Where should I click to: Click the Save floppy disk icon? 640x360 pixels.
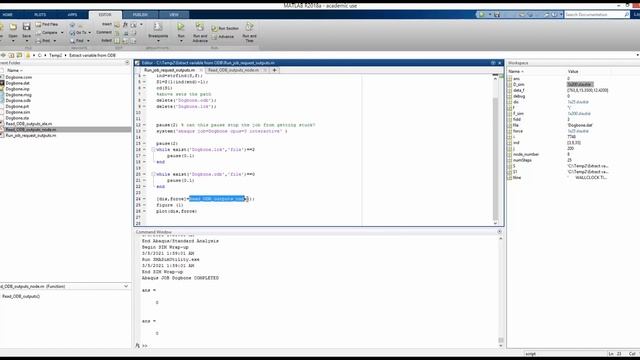click(27, 27)
